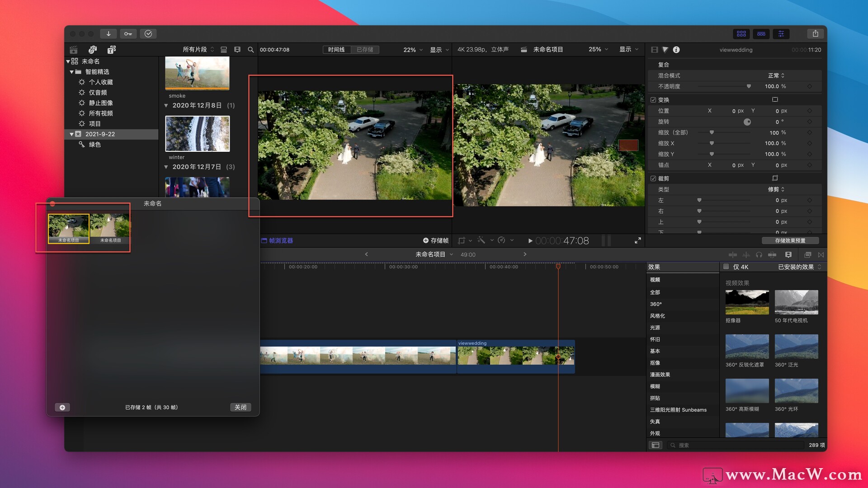The image size is (868, 488).
Task: Toggle timeline snapping icon
Action: (772, 255)
